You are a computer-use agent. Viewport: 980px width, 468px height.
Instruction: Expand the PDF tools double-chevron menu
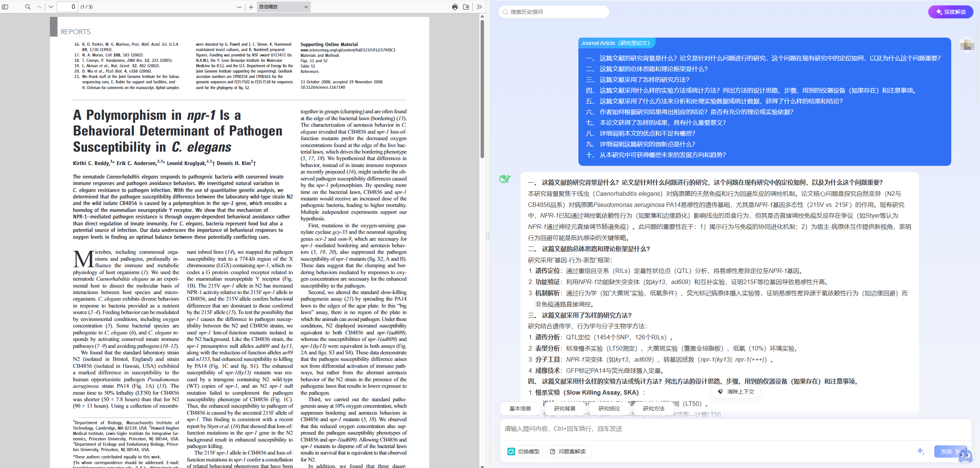[x=479, y=7]
